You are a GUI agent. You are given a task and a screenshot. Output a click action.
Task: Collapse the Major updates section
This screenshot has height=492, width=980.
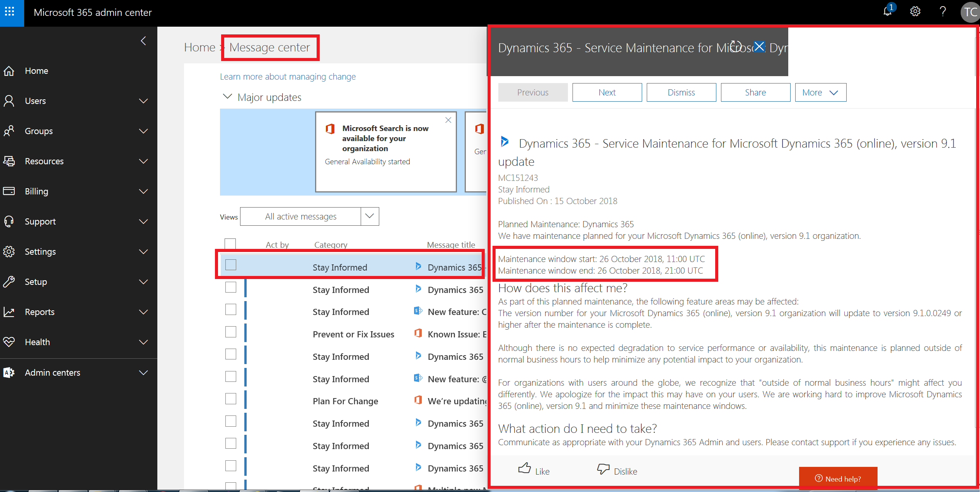(228, 97)
